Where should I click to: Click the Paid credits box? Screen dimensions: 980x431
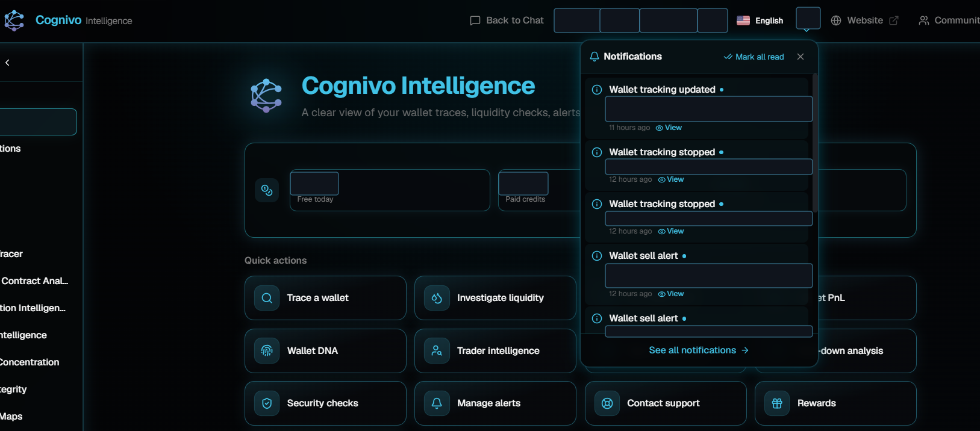point(540,190)
